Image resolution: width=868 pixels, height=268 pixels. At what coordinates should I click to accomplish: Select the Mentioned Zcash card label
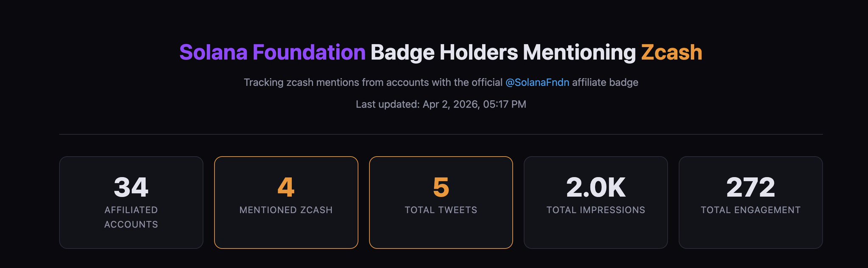286,210
